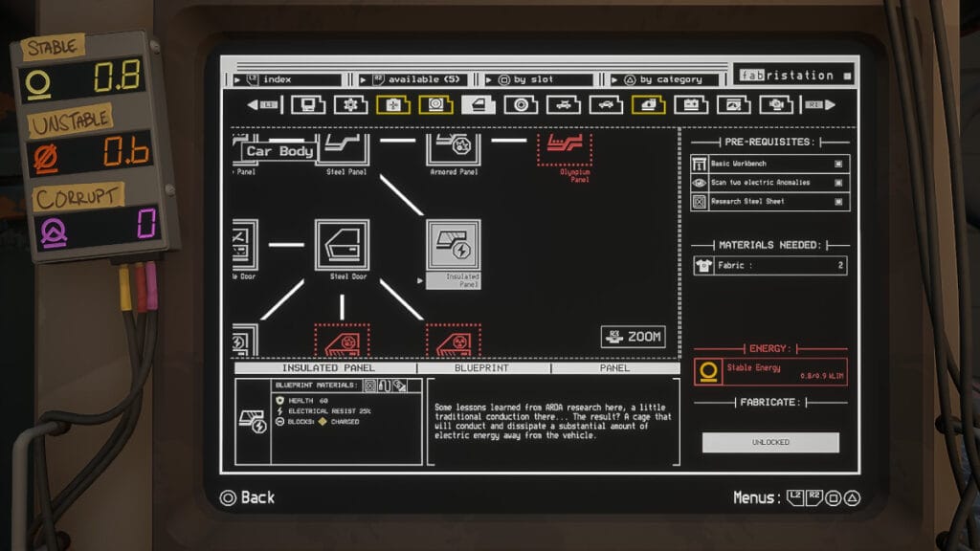Go to next category with right arrow
Viewport: 980px width, 551px height.
[x=820, y=104]
